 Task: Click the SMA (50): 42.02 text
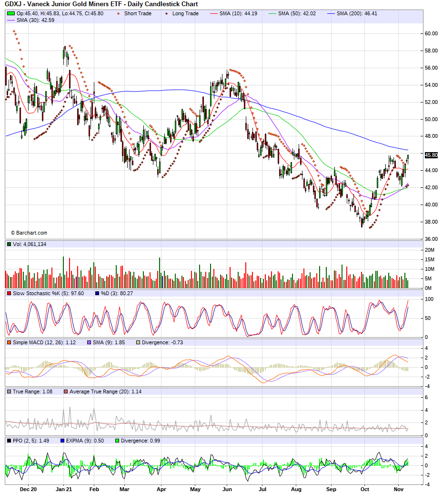(297, 13)
